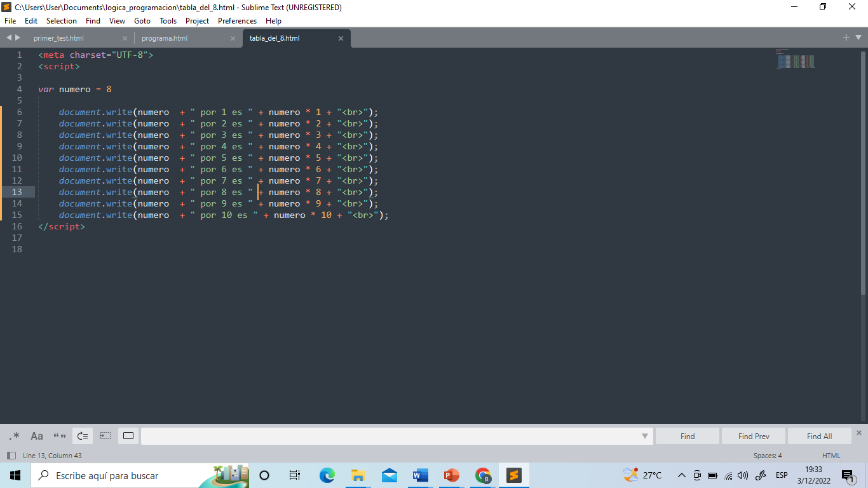Click the minimap code preview
Screen dimensions: 868x488
pyautogui.click(x=795, y=59)
